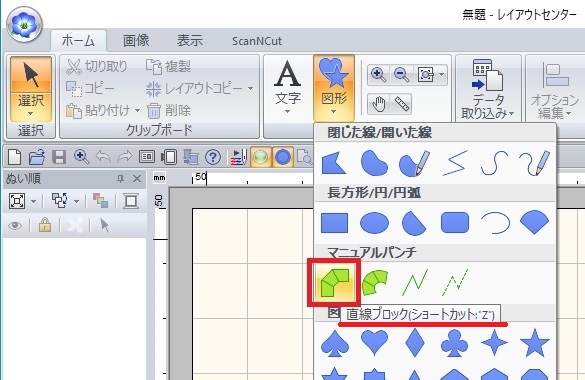This screenshot has width=585, height=380.
Task: Open the 選択 tool dropdown arrow
Action: point(31,113)
